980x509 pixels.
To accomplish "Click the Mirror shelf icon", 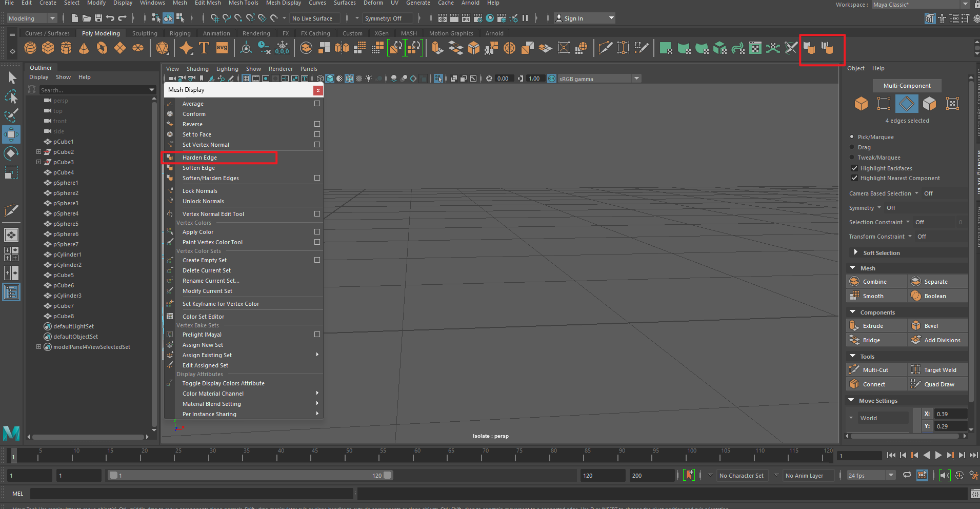I will [342, 48].
